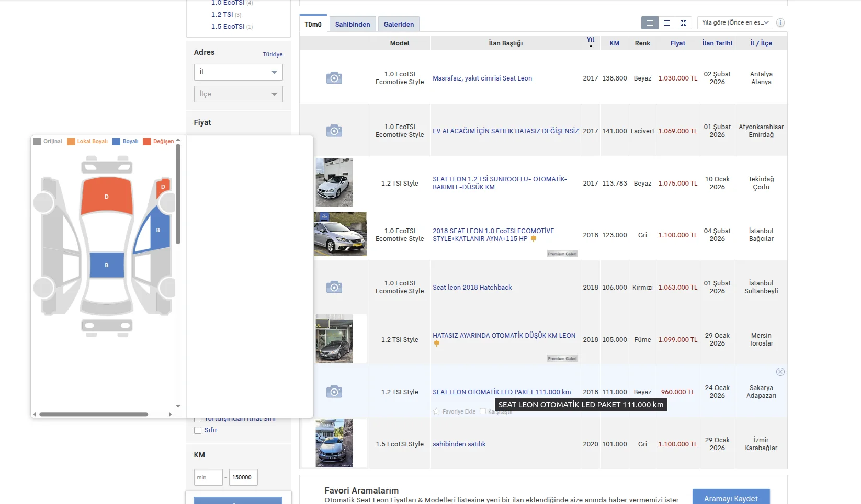Click the left arrow of the popup horizontal scrollbar
The width and height of the screenshot is (861, 504).
pos(35,414)
